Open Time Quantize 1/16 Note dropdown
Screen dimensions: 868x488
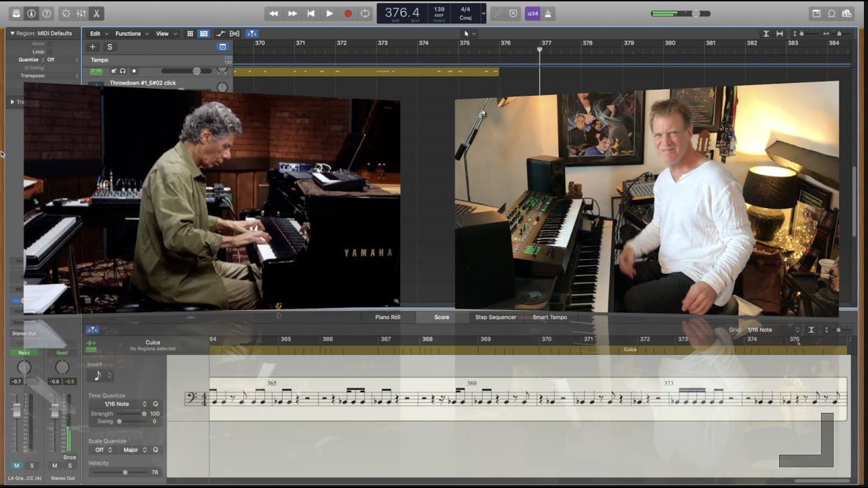tap(117, 404)
